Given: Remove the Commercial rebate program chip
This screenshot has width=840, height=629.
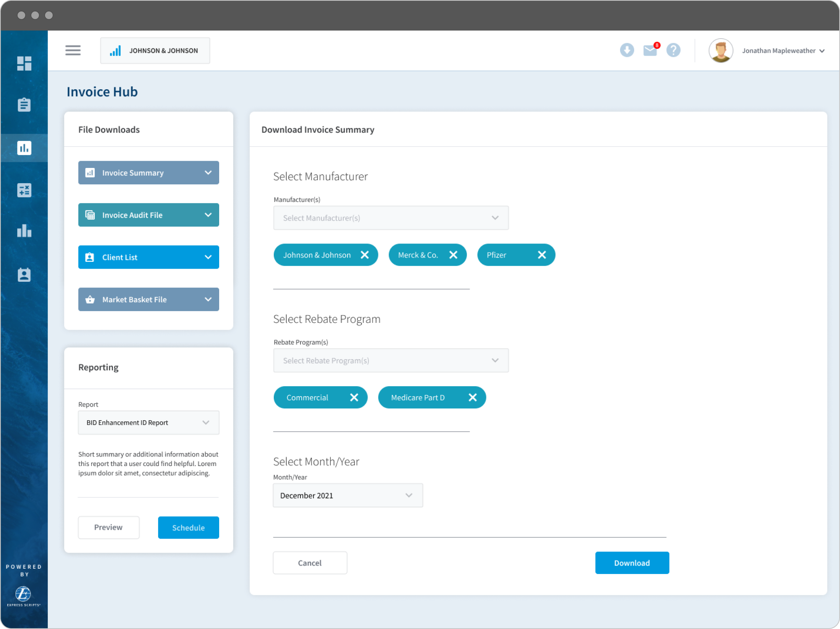Looking at the screenshot, I should [354, 397].
